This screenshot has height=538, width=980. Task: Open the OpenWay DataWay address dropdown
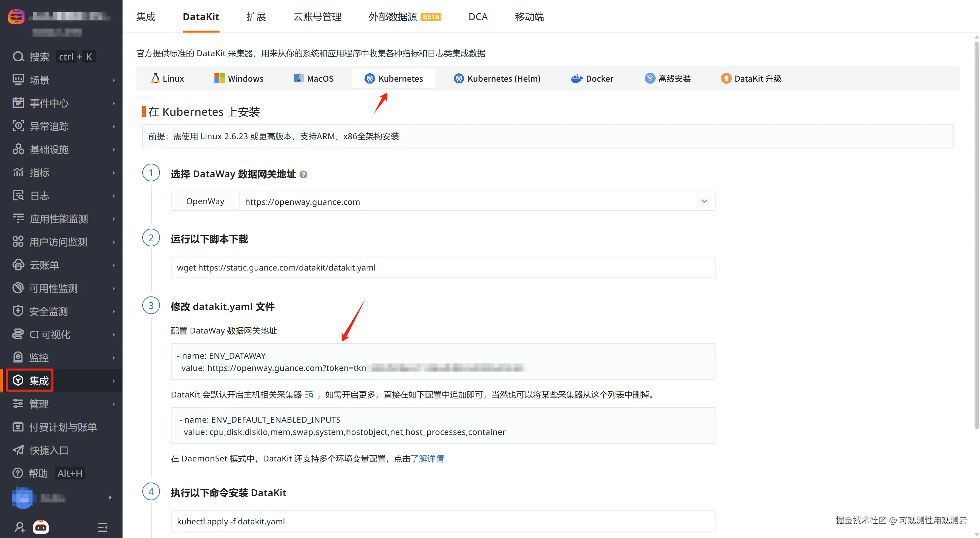pos(477,201)
